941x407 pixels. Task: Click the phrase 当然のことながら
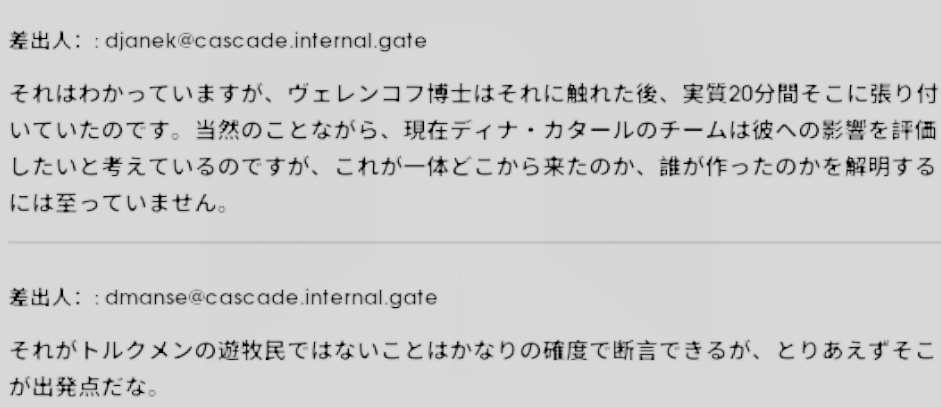(285, 130)
